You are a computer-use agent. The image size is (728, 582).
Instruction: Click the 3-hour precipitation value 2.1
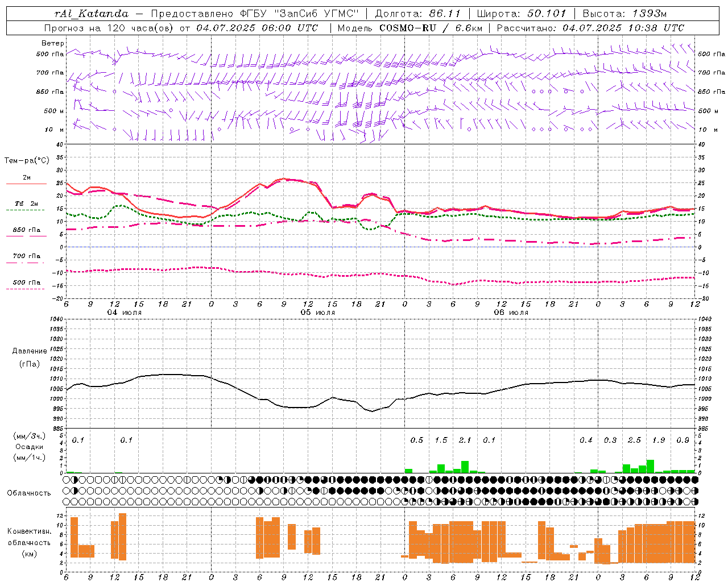(465, 440)
